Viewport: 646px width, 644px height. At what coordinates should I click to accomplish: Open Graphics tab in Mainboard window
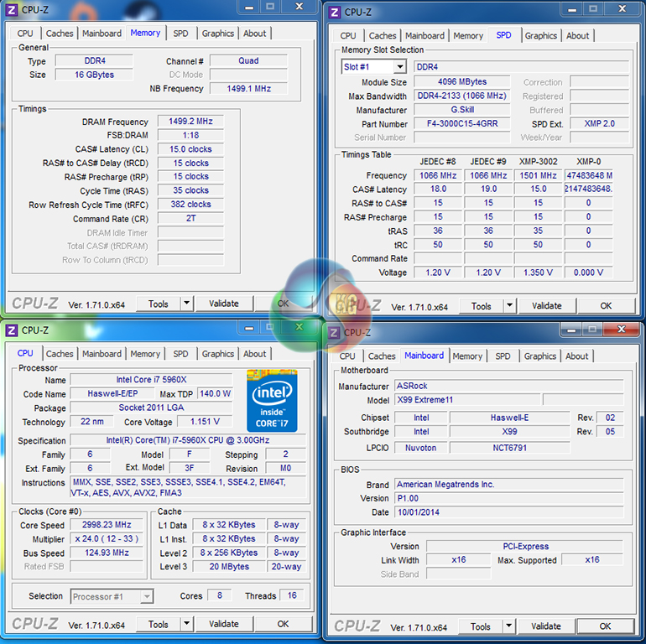[x=540, y=356]
